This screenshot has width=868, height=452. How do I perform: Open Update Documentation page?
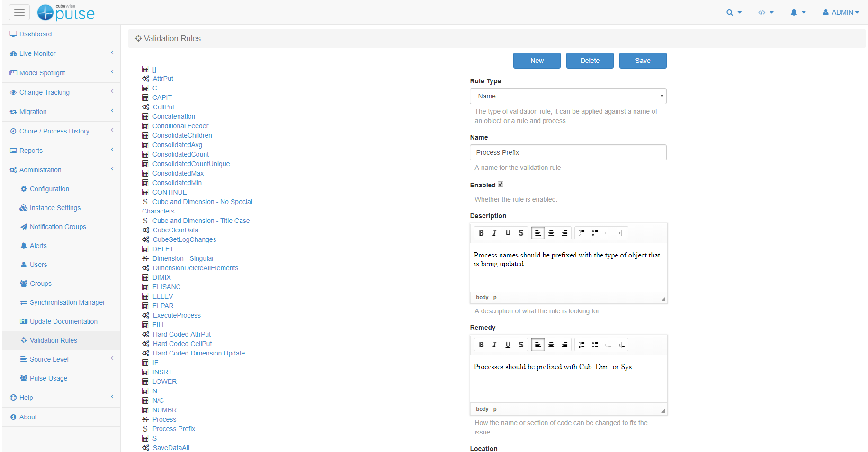pyautogui.click(x=61, y=321)
